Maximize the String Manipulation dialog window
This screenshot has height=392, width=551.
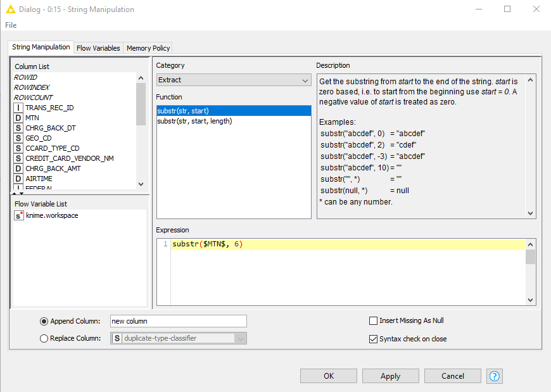coord(507,9)
